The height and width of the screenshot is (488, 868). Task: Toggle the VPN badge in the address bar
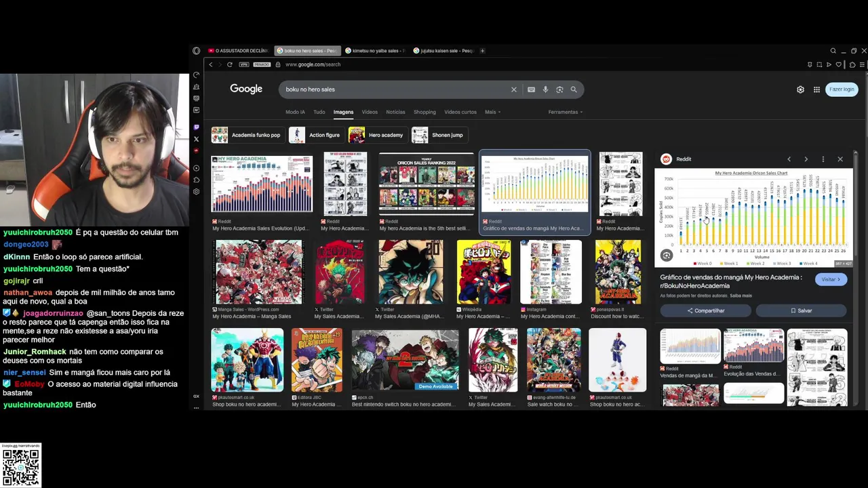coord(244,64)
